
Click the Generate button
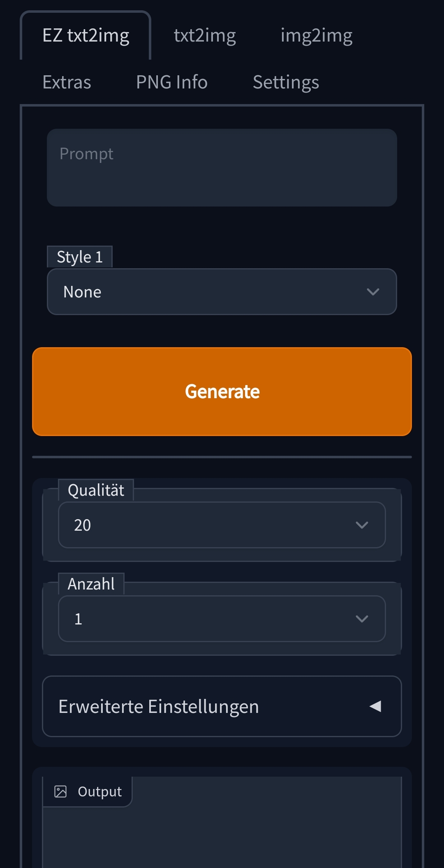(222, 391)
